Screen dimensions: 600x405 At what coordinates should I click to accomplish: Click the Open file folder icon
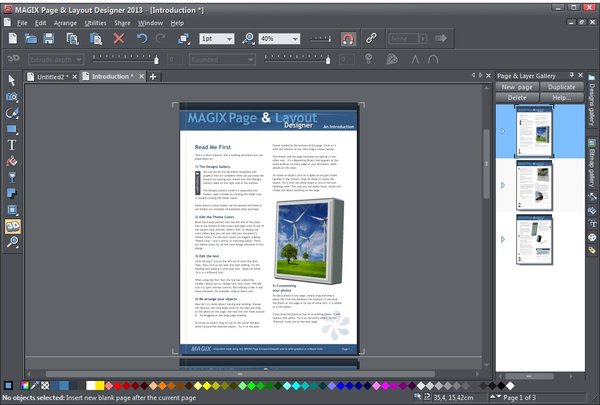31,38
